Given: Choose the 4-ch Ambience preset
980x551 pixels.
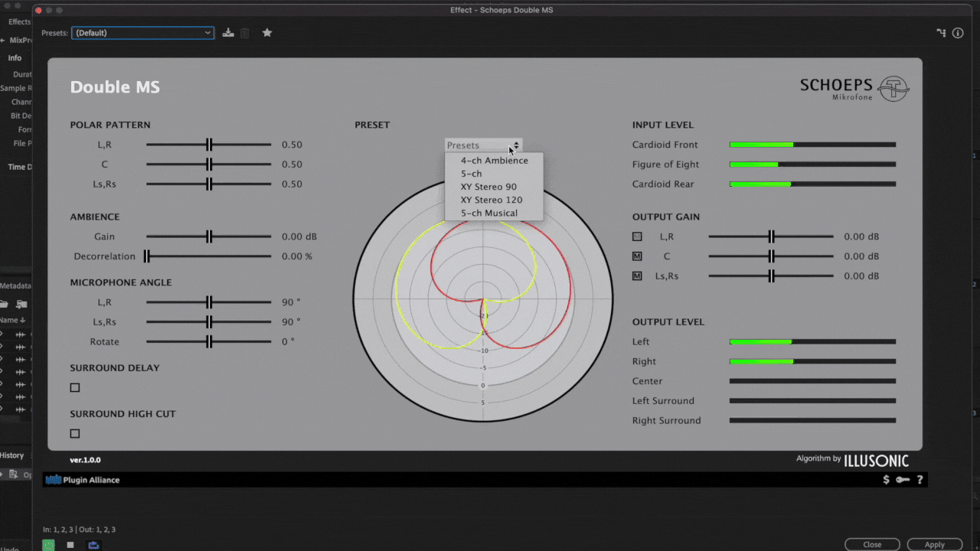Looking at the screenshot, I should click(x=494, y=161).
